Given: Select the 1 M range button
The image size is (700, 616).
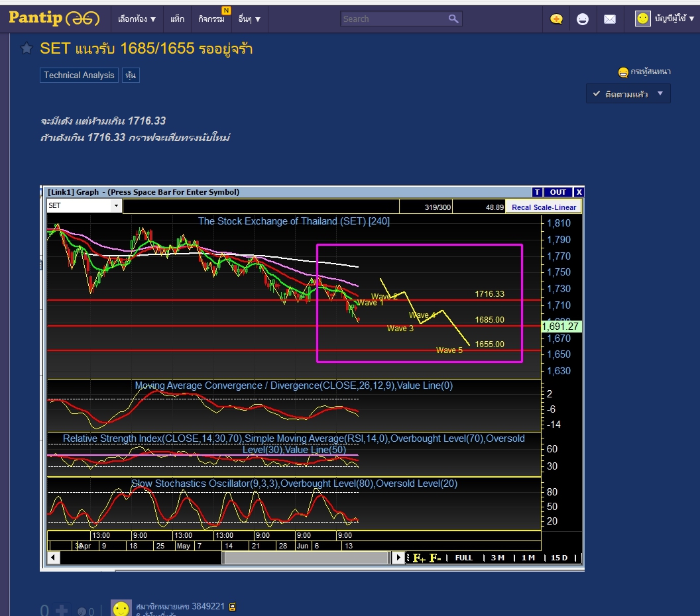Looking at the screenshot, I should point(528,558).
